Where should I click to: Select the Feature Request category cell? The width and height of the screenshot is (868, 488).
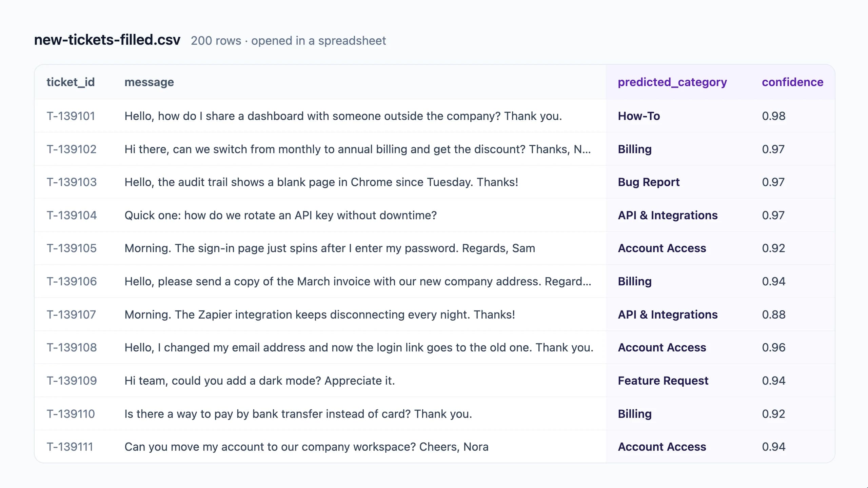pyautogui.click(x=663, y=381)
